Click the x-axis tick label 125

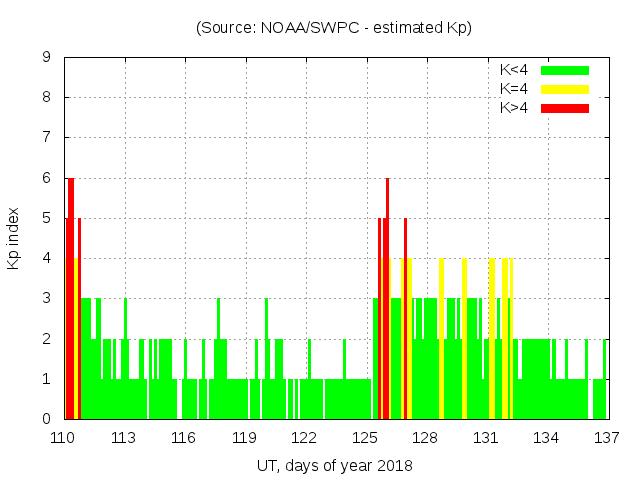365,438
